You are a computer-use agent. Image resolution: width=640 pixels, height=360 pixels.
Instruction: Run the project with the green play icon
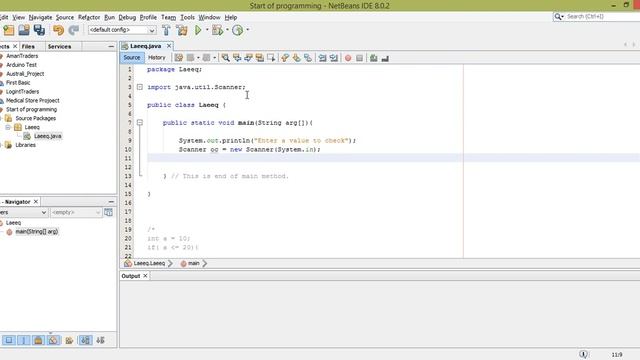tap(198, 30)
